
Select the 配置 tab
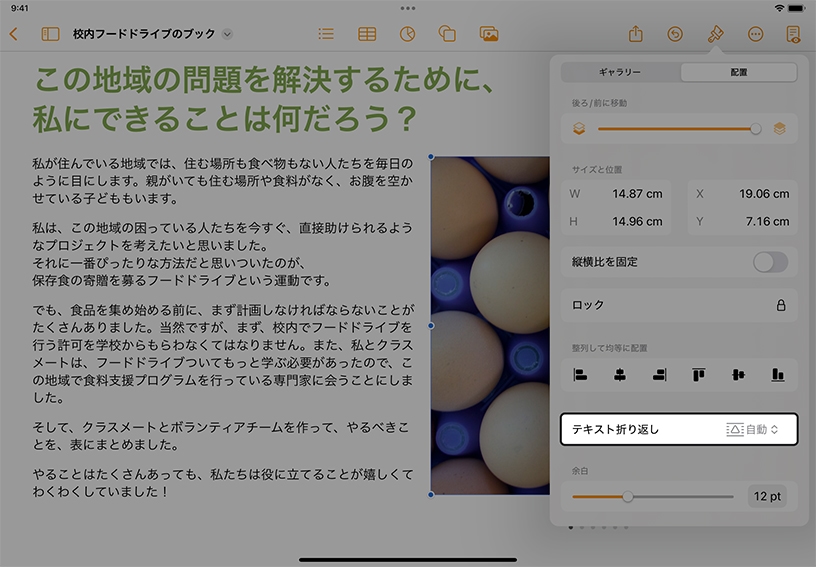pos(738,72)
